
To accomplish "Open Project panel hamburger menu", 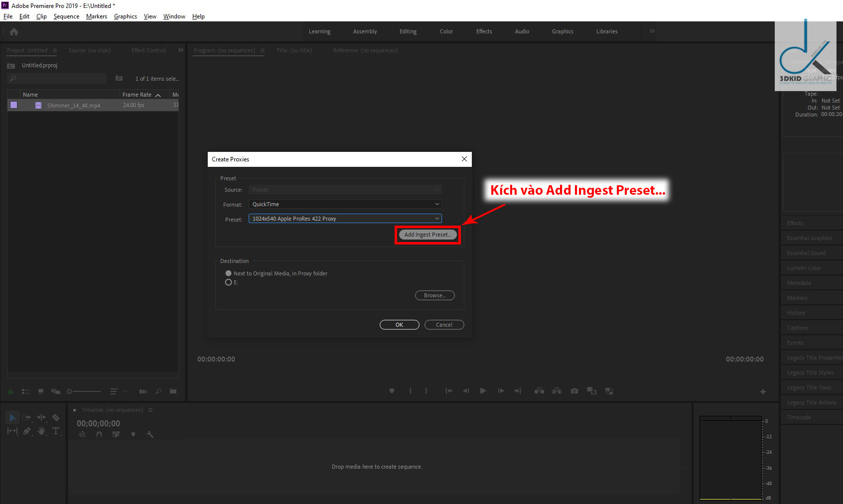I will click(x=55, y=50).
